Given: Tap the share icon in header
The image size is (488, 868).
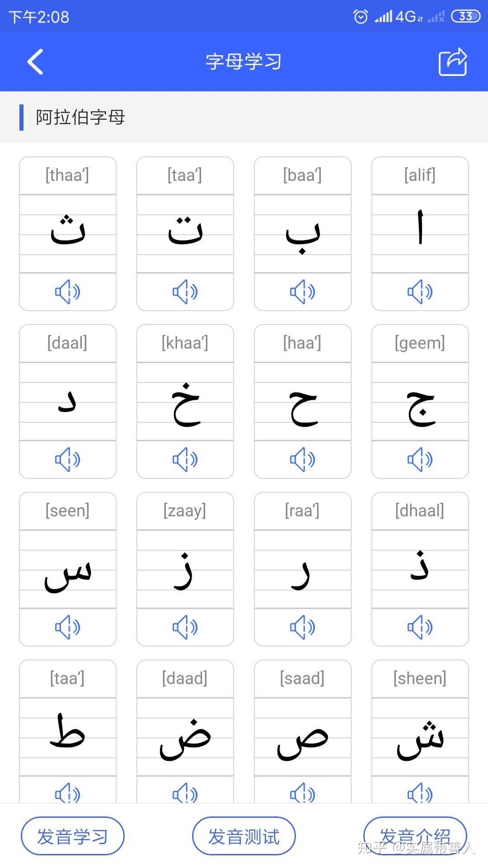Looking at the screenshot, I should (x=453, y=61).
